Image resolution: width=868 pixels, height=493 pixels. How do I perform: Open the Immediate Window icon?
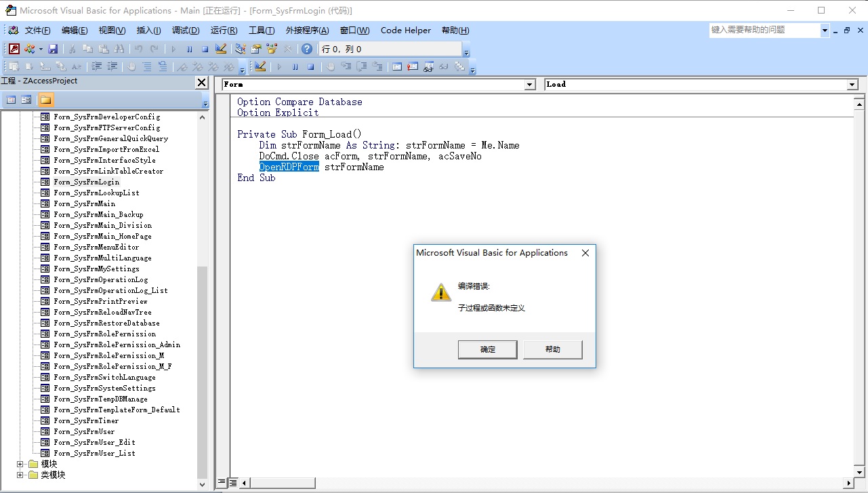412,66
